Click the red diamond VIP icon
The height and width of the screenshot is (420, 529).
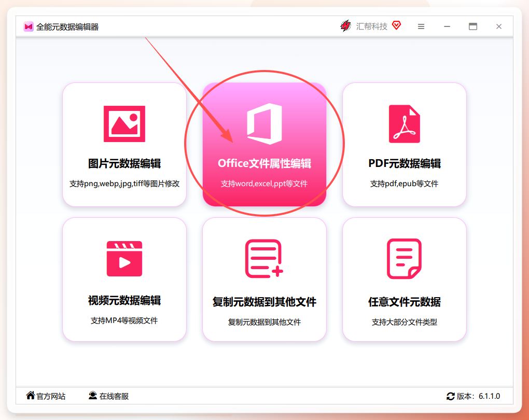396,25
